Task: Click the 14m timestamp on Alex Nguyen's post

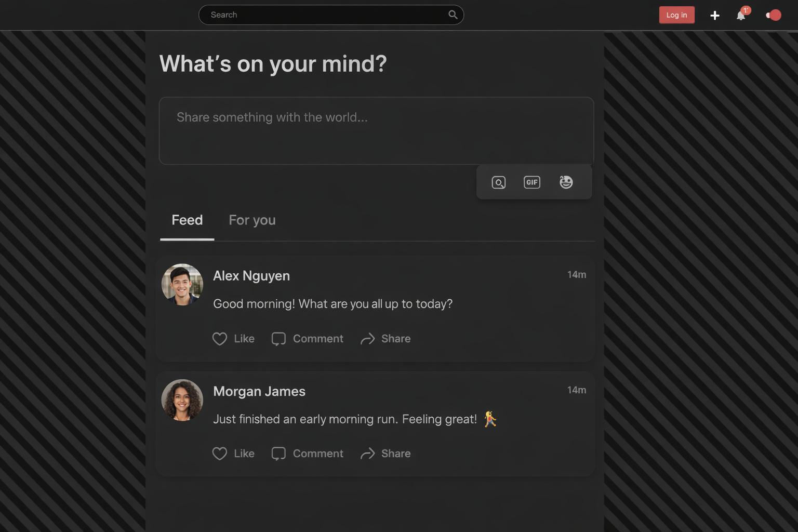Action: pos(577,274)
